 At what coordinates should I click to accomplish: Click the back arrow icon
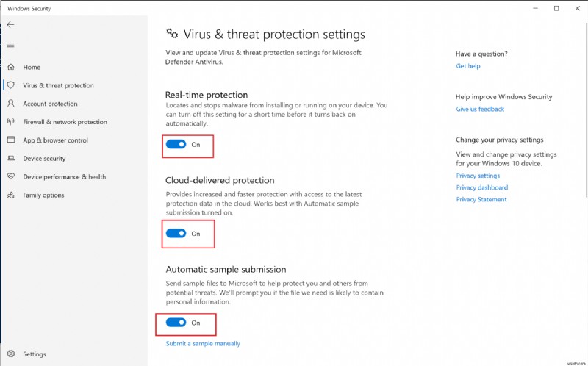[10, 24]
